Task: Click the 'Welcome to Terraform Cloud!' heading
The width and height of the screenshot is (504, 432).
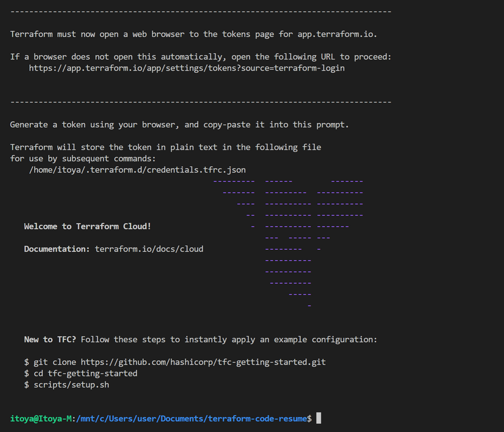Action: (x=88, y=226)
